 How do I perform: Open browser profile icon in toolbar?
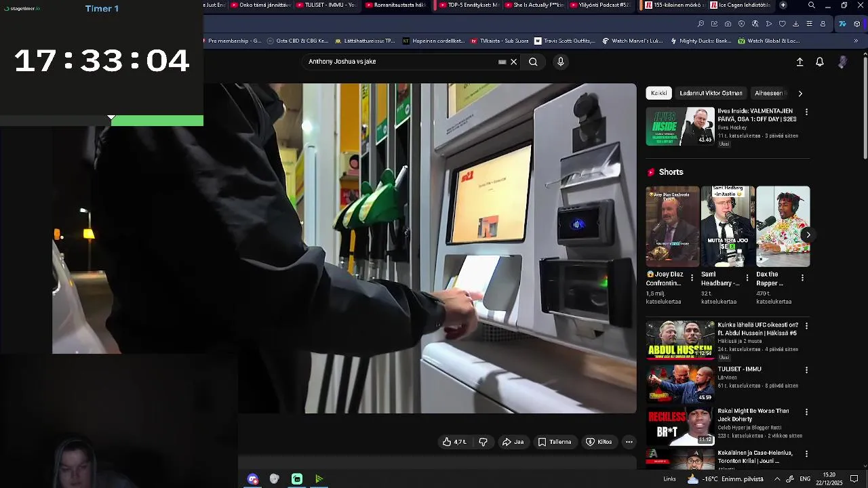tap(823, 24)
